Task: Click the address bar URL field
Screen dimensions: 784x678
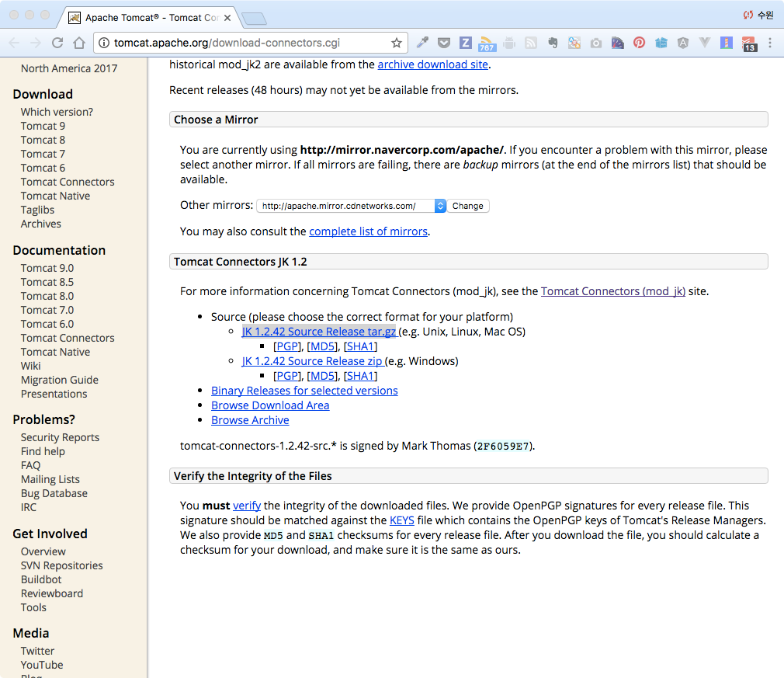Action: point(250,43)
